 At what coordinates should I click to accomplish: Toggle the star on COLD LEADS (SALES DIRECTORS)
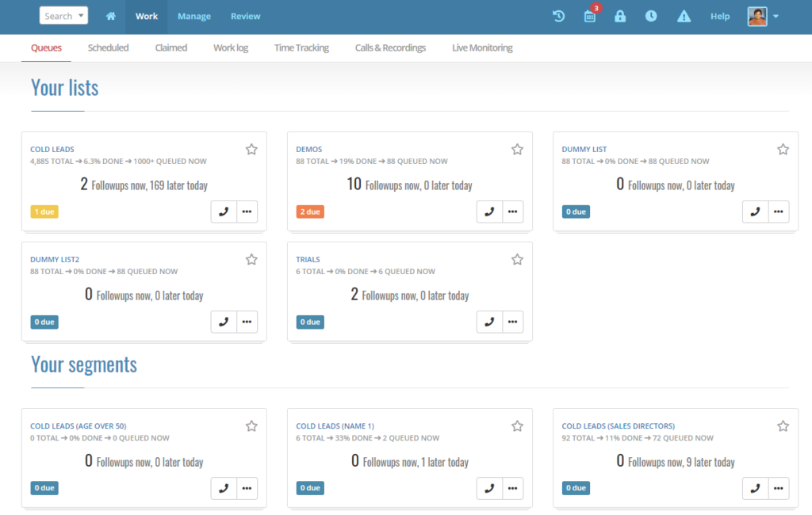tap(783, 425)
